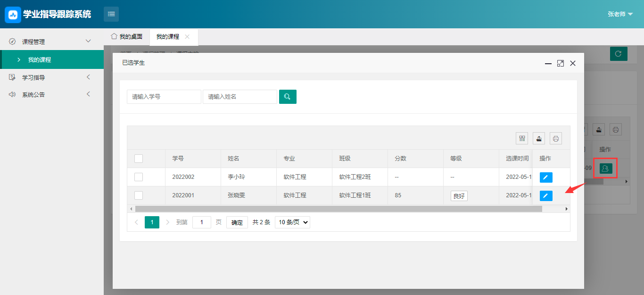Go to next page arrow
Viewport: 644px width, 295px height.
(167, 222)
